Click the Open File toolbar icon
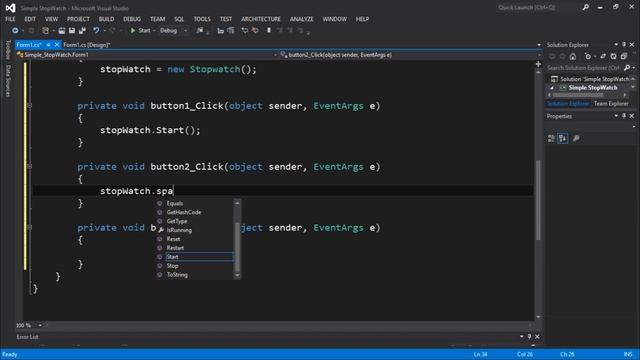This screenshot has height=360, width=640. 61,30
